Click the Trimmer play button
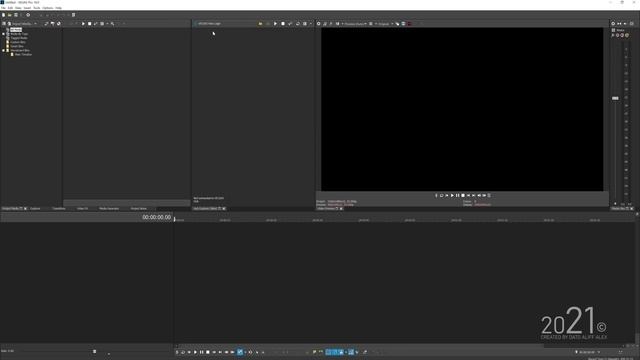 [275, 24]
